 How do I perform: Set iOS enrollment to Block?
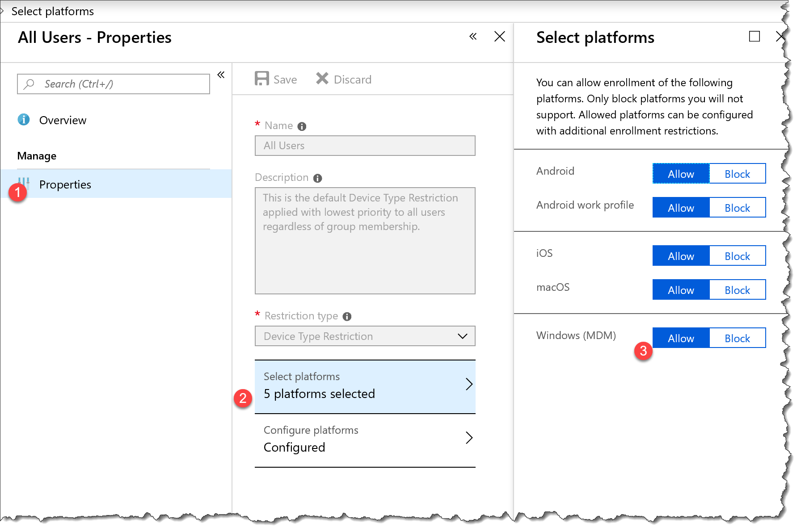point(737,256)
